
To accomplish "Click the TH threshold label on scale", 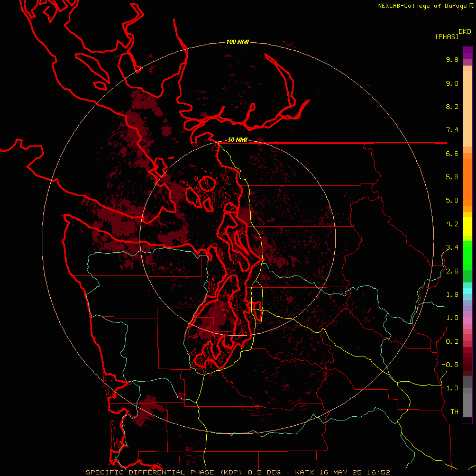I will click(x=454, y=412).
